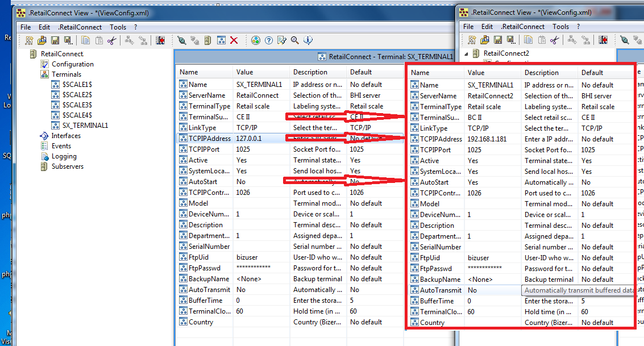Click the server cabinet icon in left toolbar
The image size is (644, 346).
coord(208,40)
